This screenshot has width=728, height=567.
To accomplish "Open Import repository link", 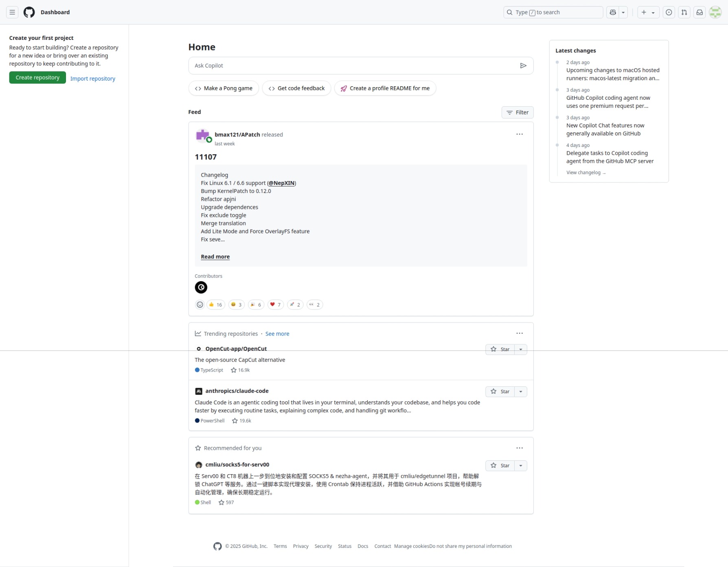I will pos(93,79).
